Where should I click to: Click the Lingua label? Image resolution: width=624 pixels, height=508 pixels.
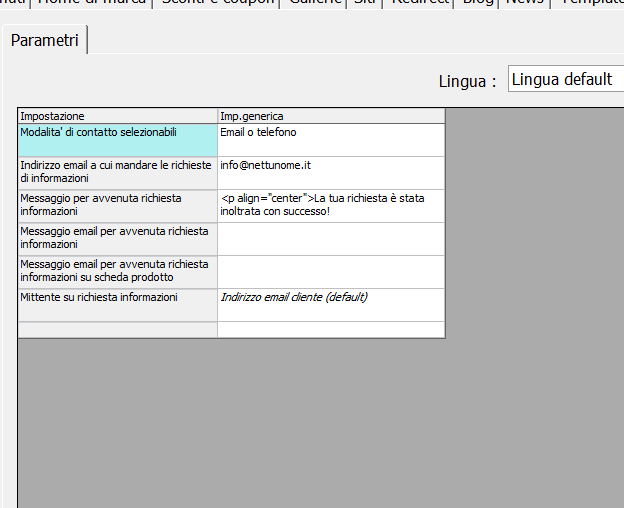(x=468, y=81)
